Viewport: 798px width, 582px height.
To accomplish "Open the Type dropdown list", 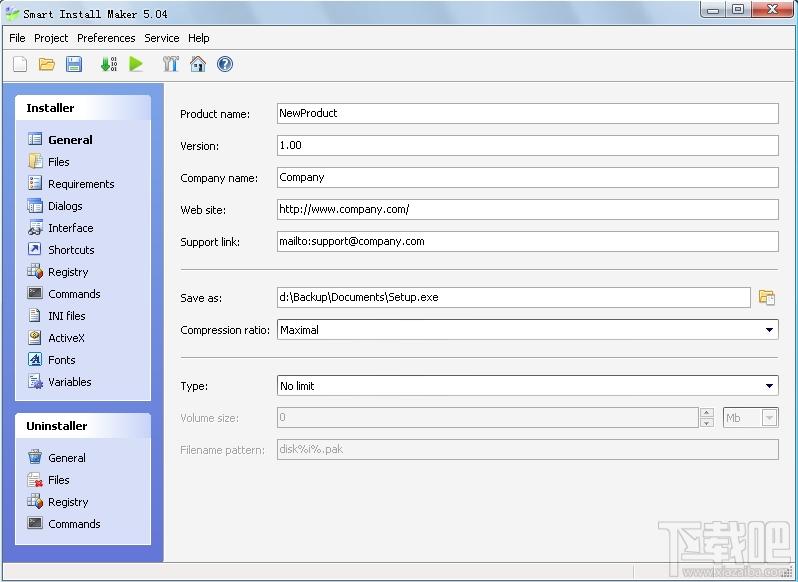I will coord(769,386).
